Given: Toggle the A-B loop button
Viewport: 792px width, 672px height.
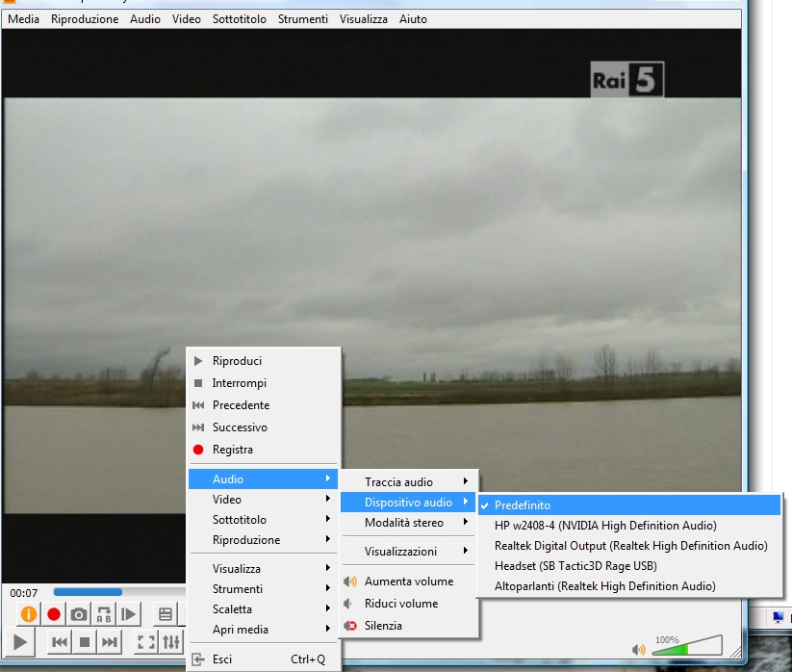Looking at the screenshot, I should [x=104, y=614].
